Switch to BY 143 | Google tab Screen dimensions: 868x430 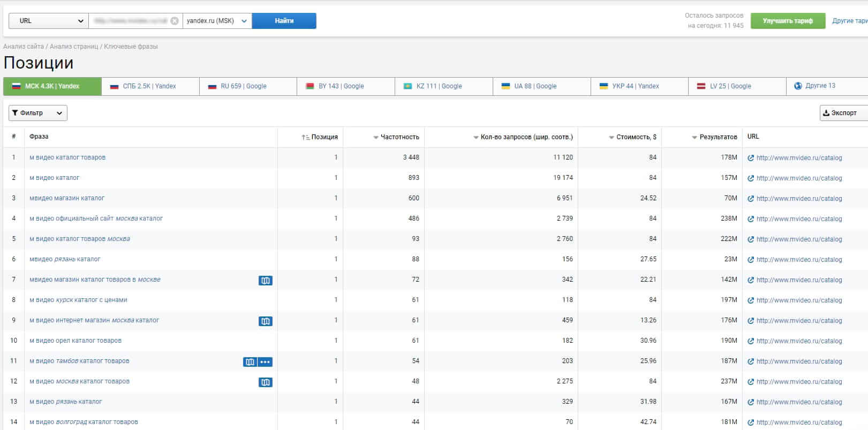[346, 86]
